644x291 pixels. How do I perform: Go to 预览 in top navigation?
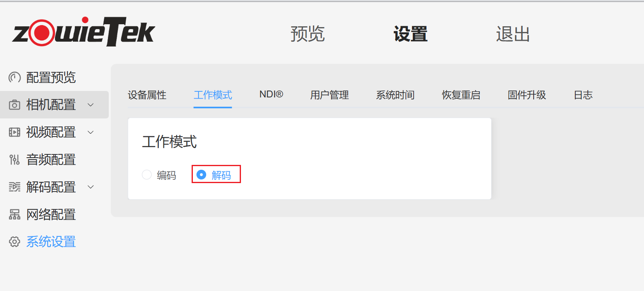[308, 34]
